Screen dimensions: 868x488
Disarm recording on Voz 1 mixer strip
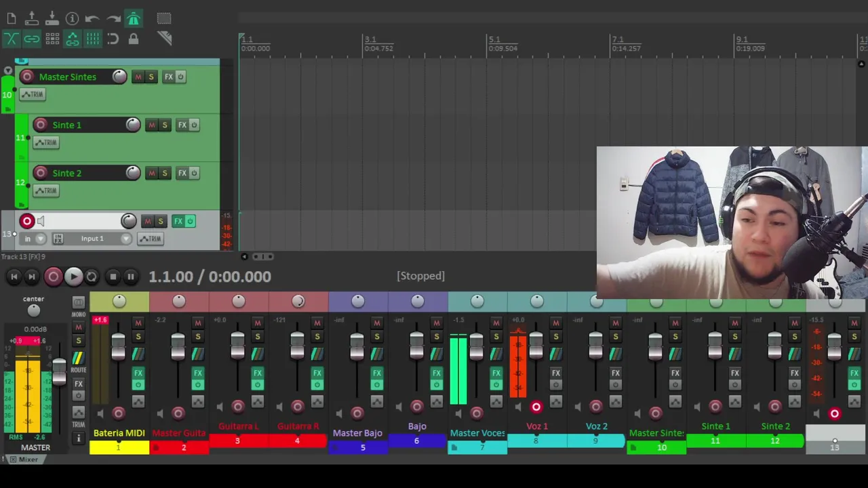point(536,407)
